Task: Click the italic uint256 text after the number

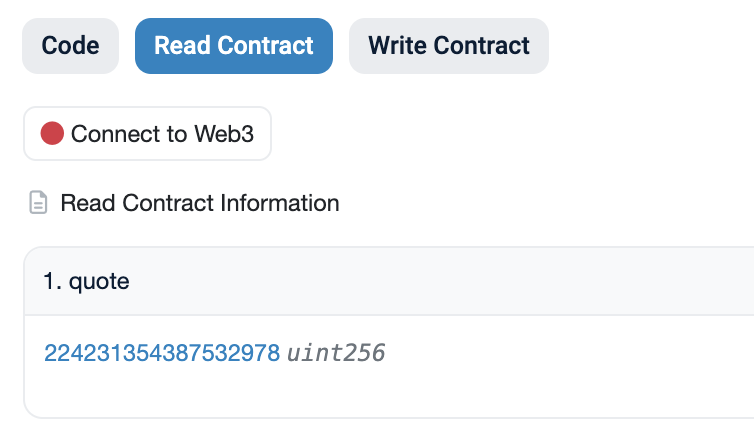Action: coord(336,353)
